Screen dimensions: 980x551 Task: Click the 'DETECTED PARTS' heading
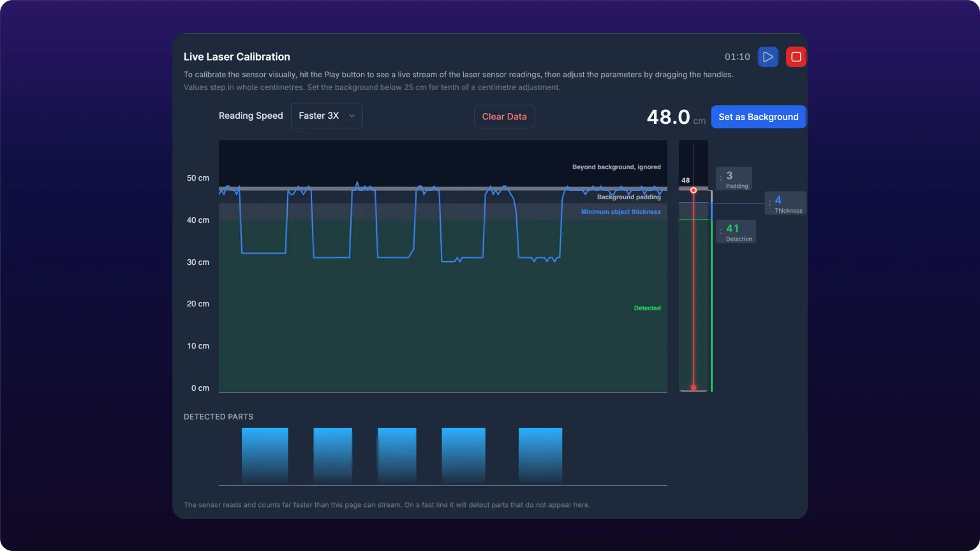(218, 417)
